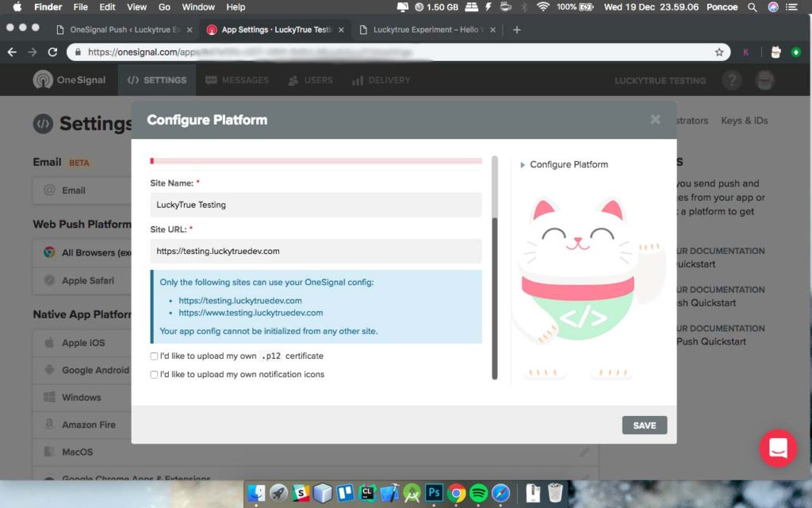Open the Intercom chat bubble
812x508 pixels.
tap(778, 448)
